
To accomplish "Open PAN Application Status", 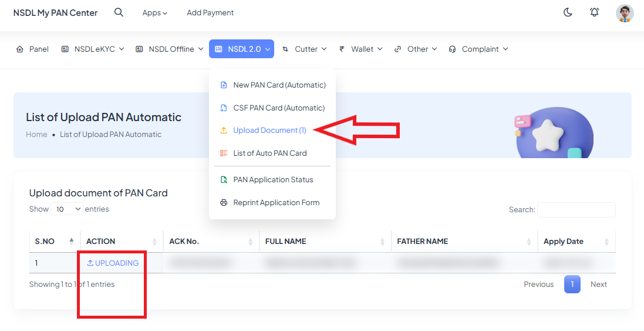I will coord(272,180).
